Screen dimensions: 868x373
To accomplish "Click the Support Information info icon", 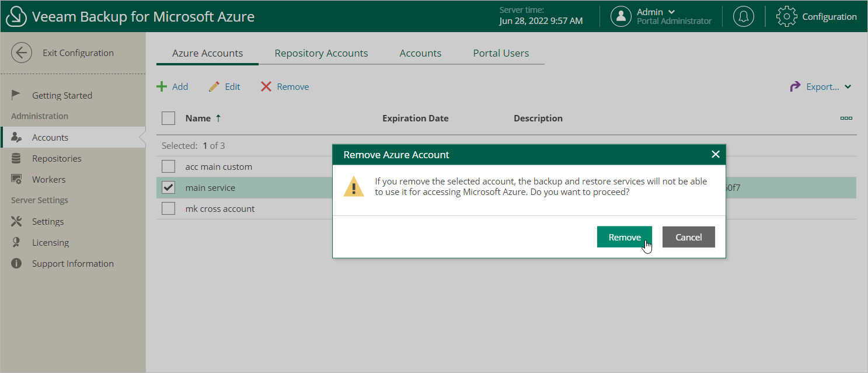I will (x=16, y=263).
